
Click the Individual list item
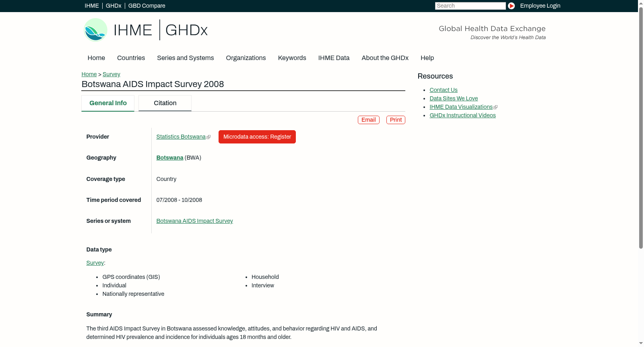coord(114,285)
